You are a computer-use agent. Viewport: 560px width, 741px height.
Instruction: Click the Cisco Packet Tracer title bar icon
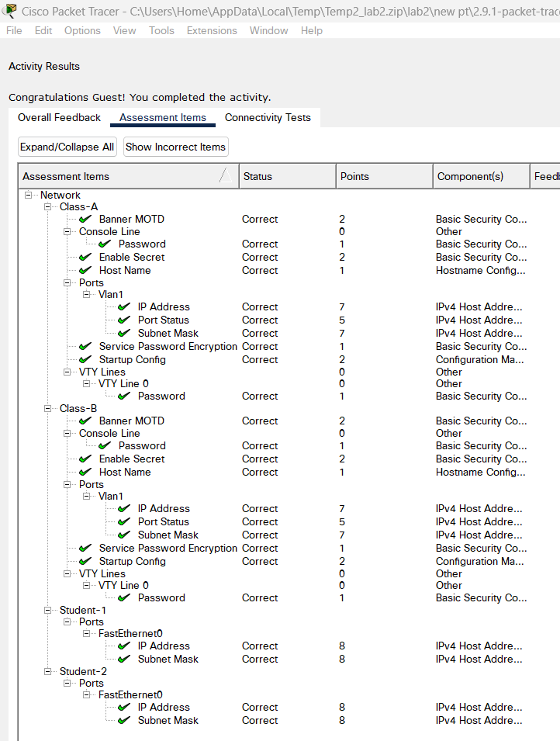[9, 10]
